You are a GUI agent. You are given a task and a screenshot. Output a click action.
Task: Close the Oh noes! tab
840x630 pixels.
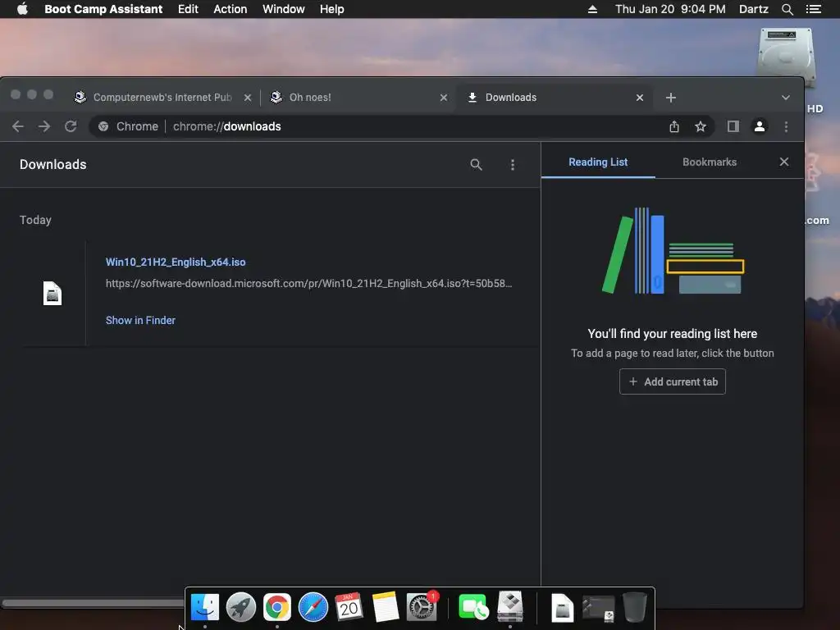[x=444, y=98]
